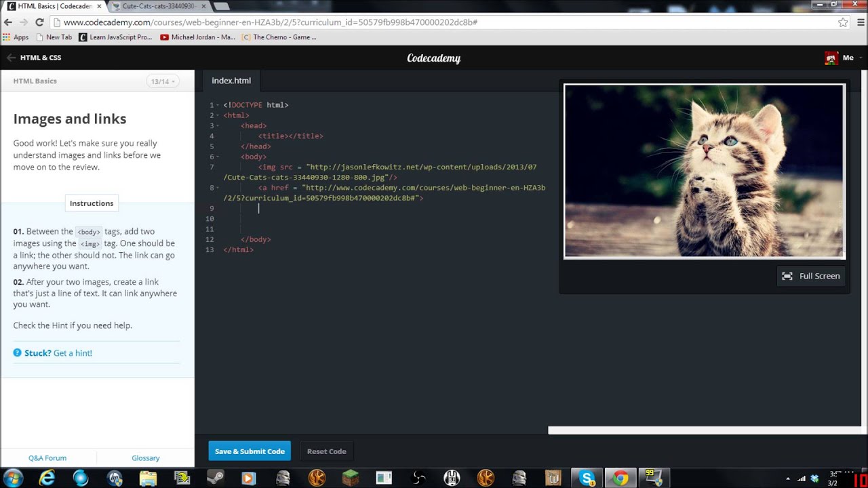Close the Cute-Cats browser tab
868x488 pixels.
click(x=203, y=6)
